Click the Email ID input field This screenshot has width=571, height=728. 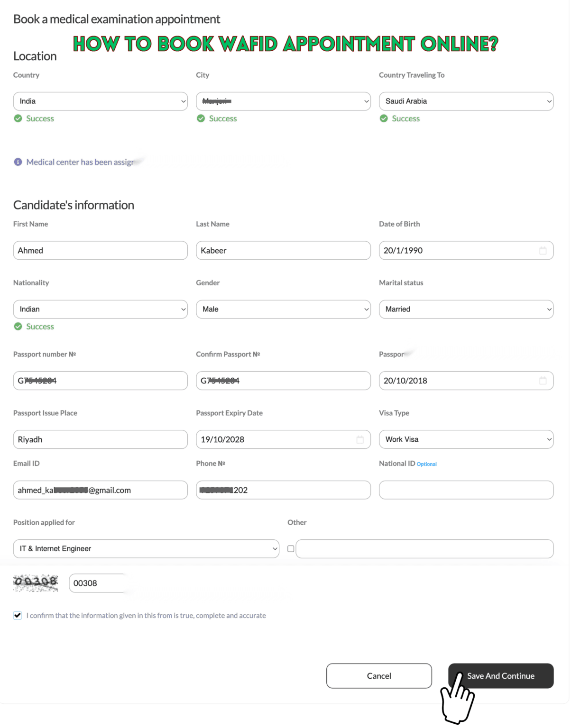[x=101, y=490]
